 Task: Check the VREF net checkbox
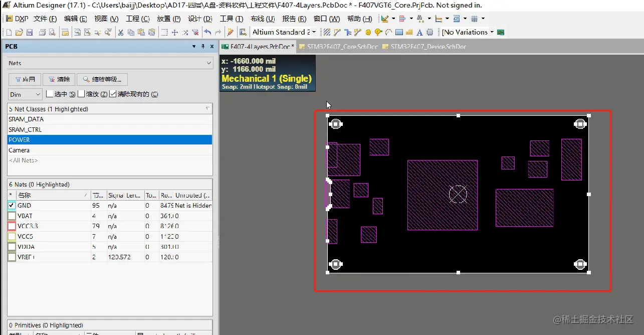12,257
